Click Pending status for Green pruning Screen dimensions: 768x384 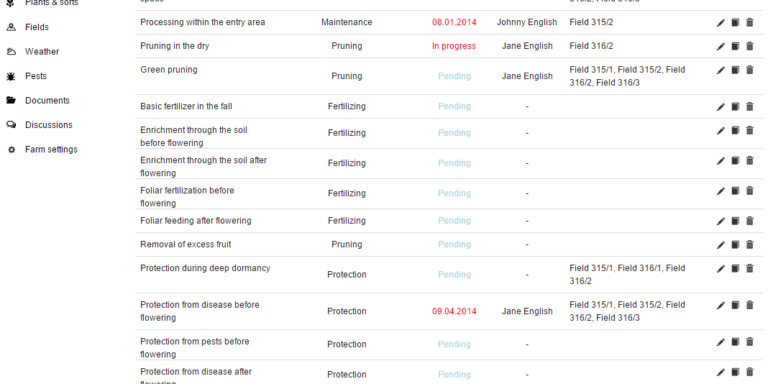[454, 76]
